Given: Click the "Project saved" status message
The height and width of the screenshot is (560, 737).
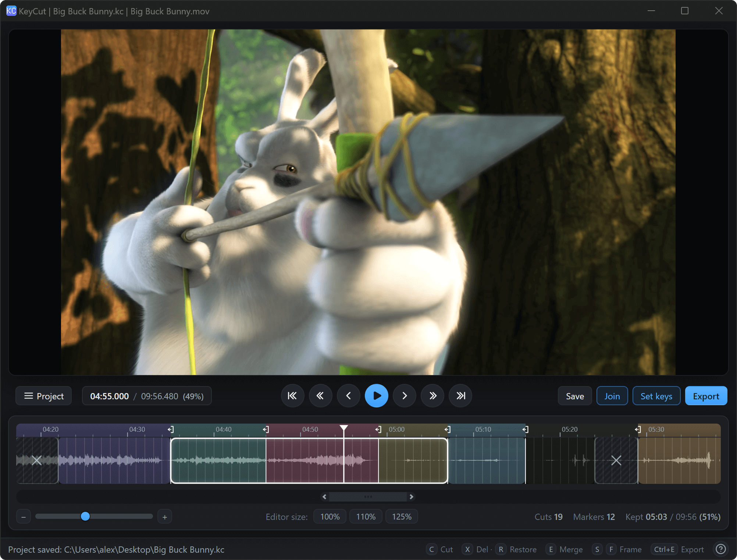Looking at the screenshot, I should tap(116, 549).
